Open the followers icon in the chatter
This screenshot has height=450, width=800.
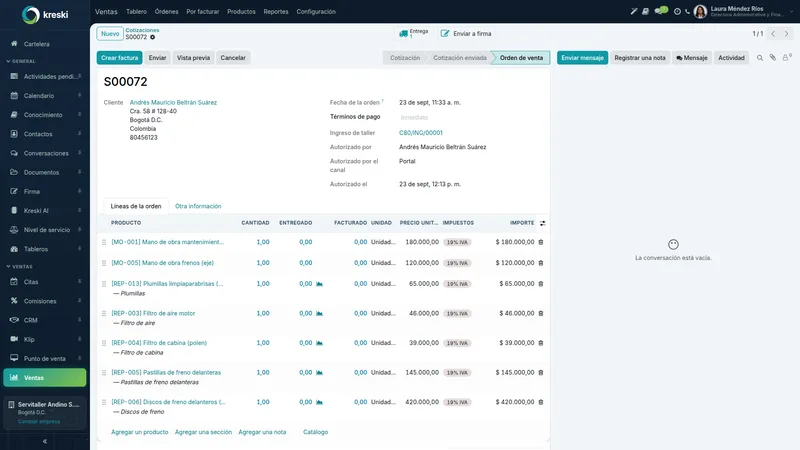coord(786,57)
